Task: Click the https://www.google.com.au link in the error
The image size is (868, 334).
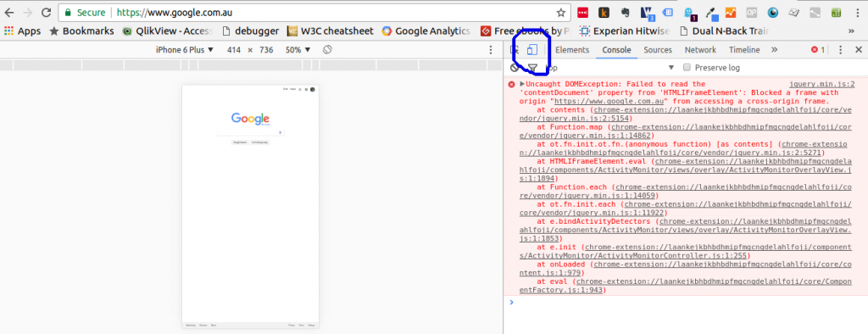Action: 609,102
